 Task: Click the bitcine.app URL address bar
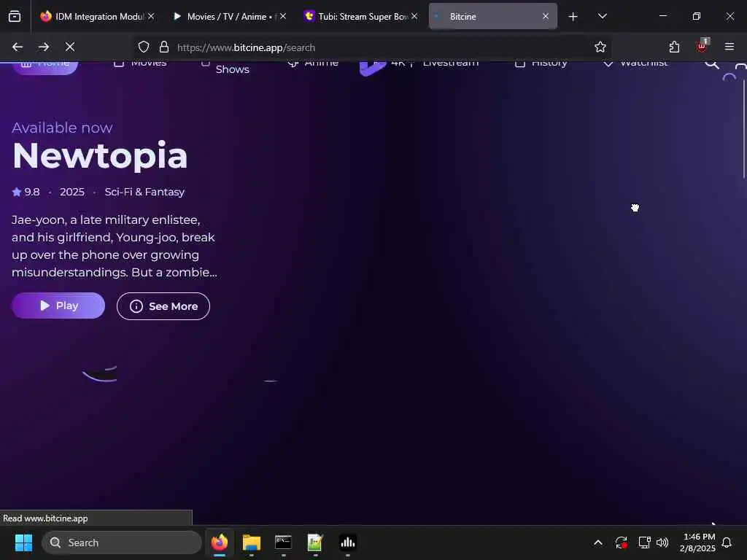[x=371, y=47]
